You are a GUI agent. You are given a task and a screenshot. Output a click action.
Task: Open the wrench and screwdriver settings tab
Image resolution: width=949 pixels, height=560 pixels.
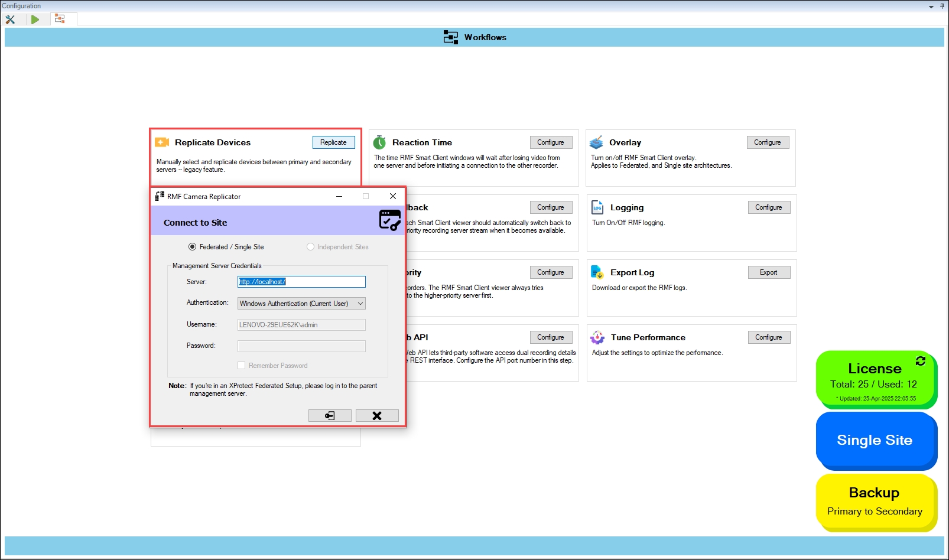coord(10,19)
